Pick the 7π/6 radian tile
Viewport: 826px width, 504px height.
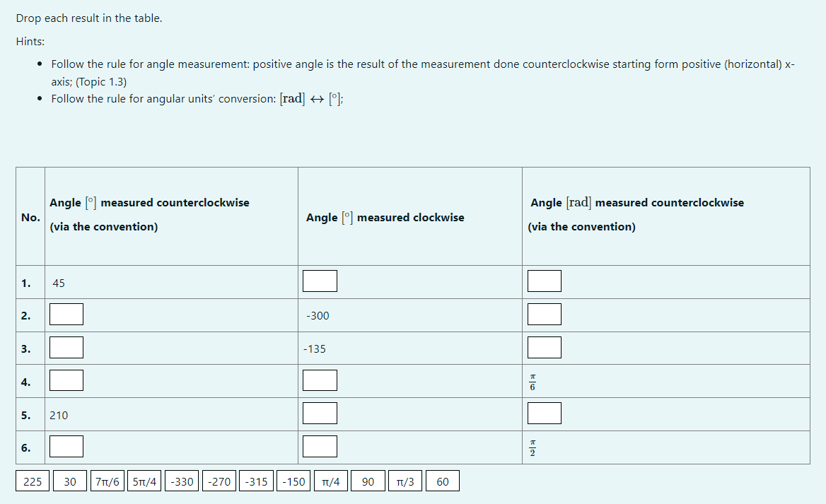[x=107, y=481]
